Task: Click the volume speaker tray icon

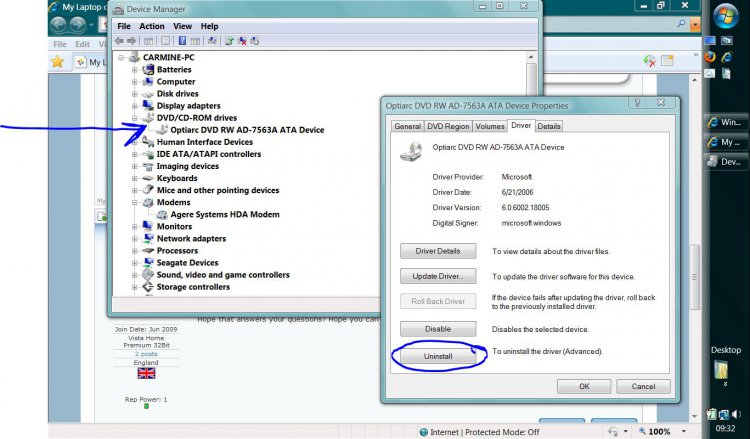Action: [x=736, y=414]
